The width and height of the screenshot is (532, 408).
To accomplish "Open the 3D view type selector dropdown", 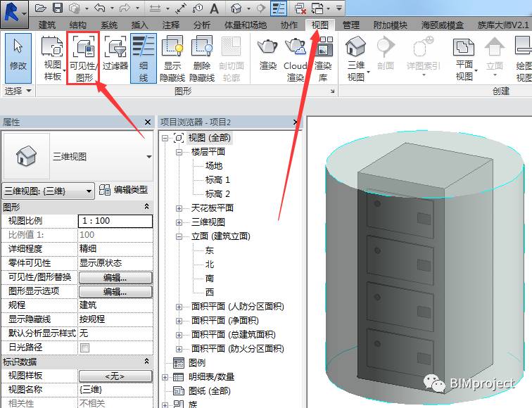I will pos(149,157).
